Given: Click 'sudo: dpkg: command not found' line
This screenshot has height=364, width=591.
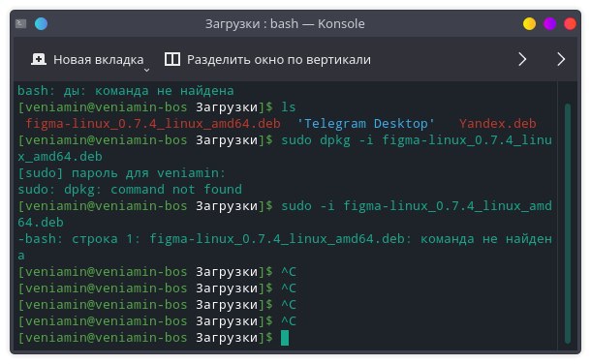Looking at the screenshot, I should tap(130, 190).
